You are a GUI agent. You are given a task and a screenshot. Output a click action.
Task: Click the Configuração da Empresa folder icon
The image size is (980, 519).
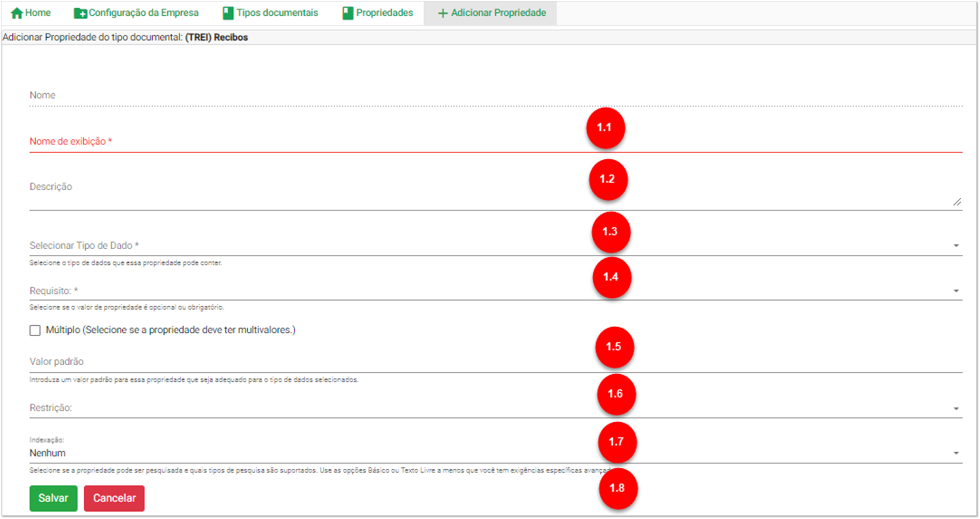(80, 13)
